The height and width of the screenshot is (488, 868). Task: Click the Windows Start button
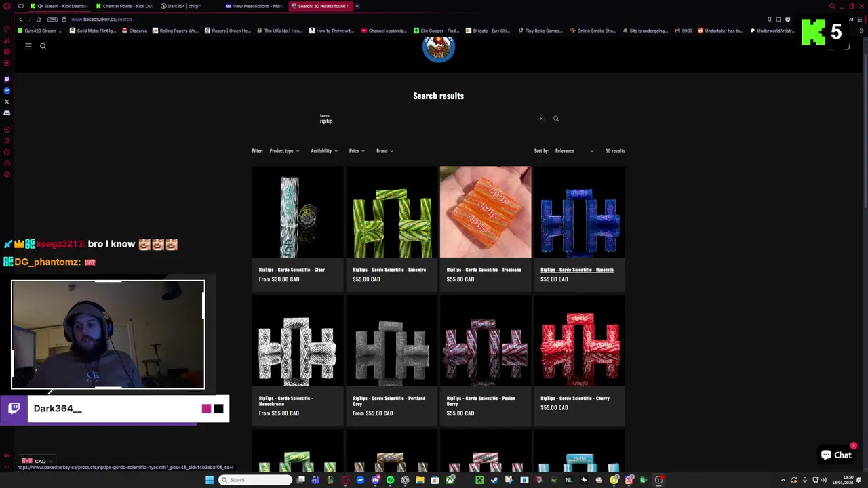point(210,480)
